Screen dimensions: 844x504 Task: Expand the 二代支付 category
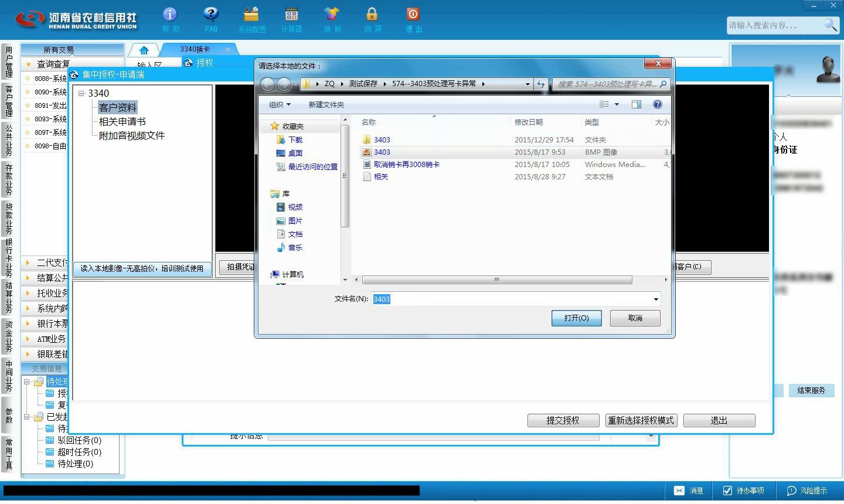pos(28,263)
